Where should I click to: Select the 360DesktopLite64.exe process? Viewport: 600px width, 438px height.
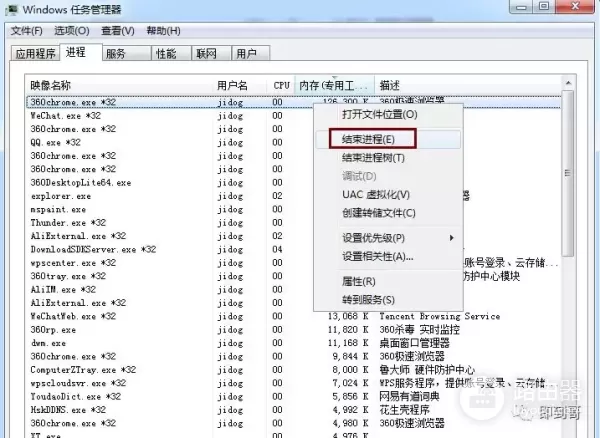click(81, 182)
